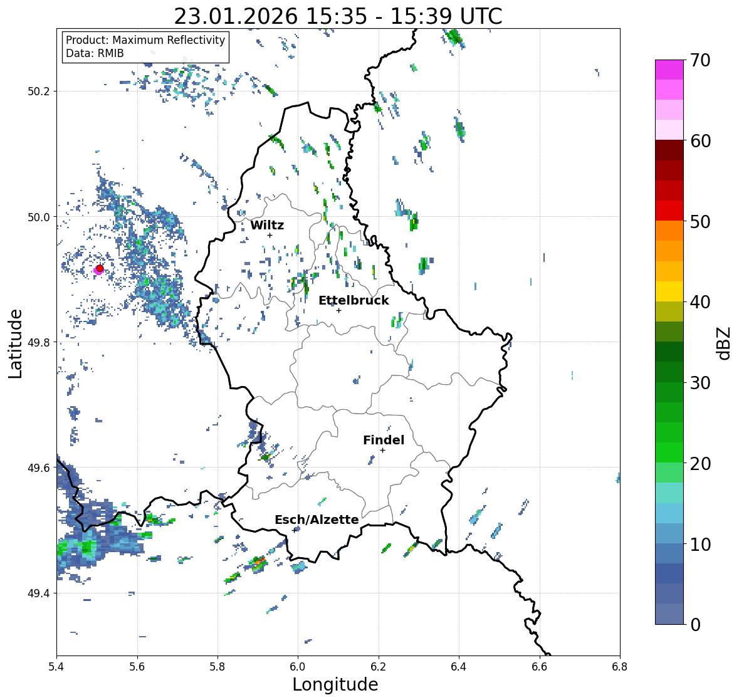This screenshot has width=739, height=700.
Task: Click latitude tick label 50.0
Action: 39,217
